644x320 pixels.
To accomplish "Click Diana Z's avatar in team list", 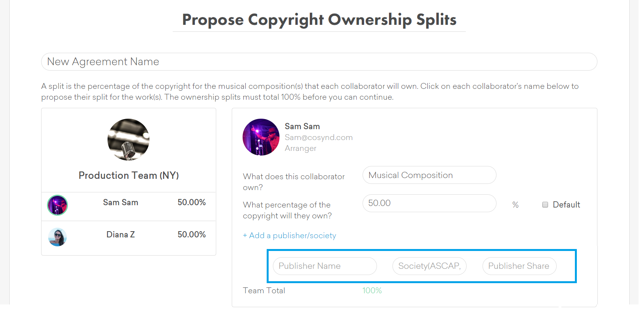I will [57, 237].
